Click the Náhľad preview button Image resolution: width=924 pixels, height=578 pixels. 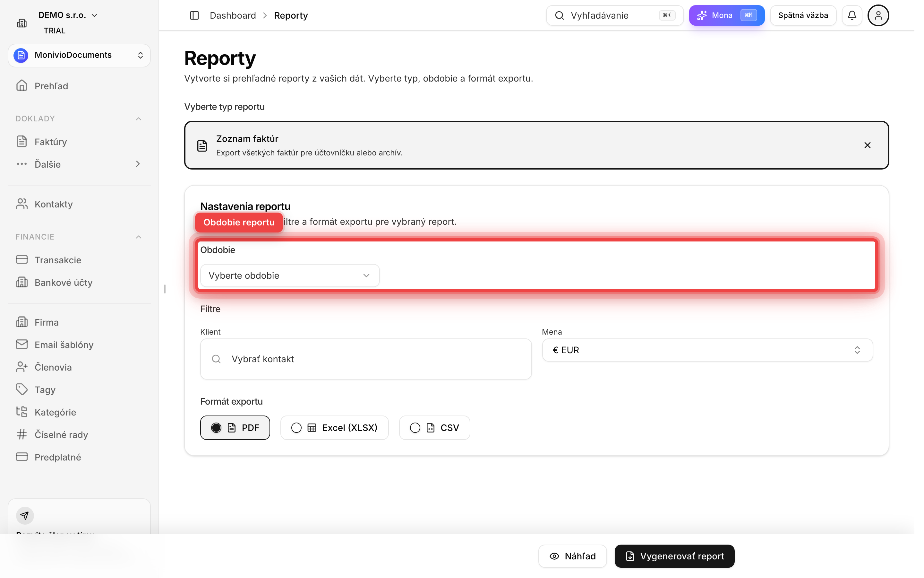pyautogui.click(x=572, y=556)
